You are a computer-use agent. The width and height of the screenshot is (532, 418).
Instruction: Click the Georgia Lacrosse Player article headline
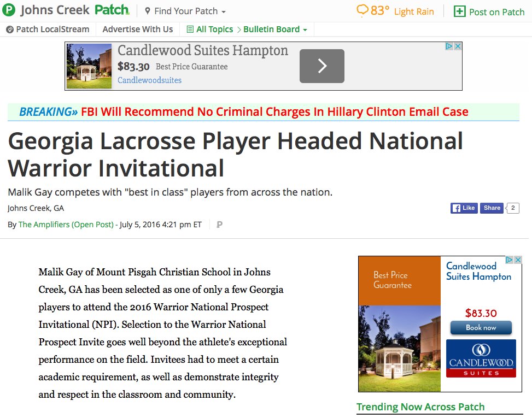[x=235, y=155]
